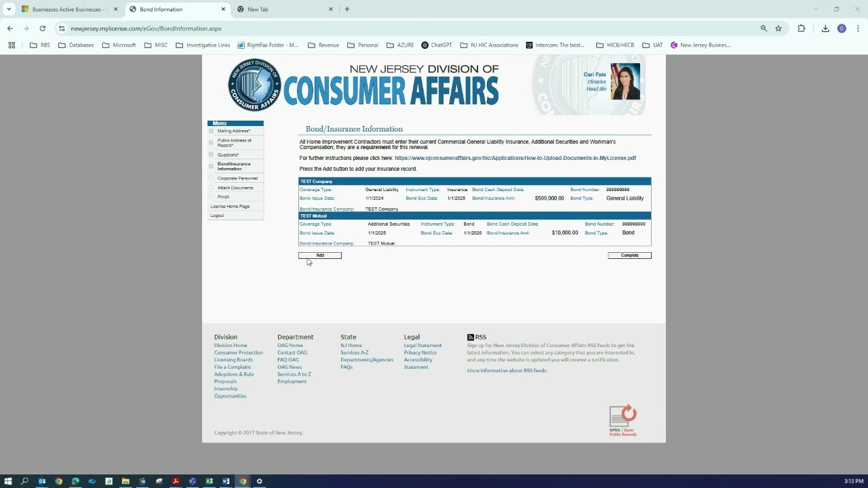Open the ChatGPT bookmark
868x488 pixels.
(437, 45)
